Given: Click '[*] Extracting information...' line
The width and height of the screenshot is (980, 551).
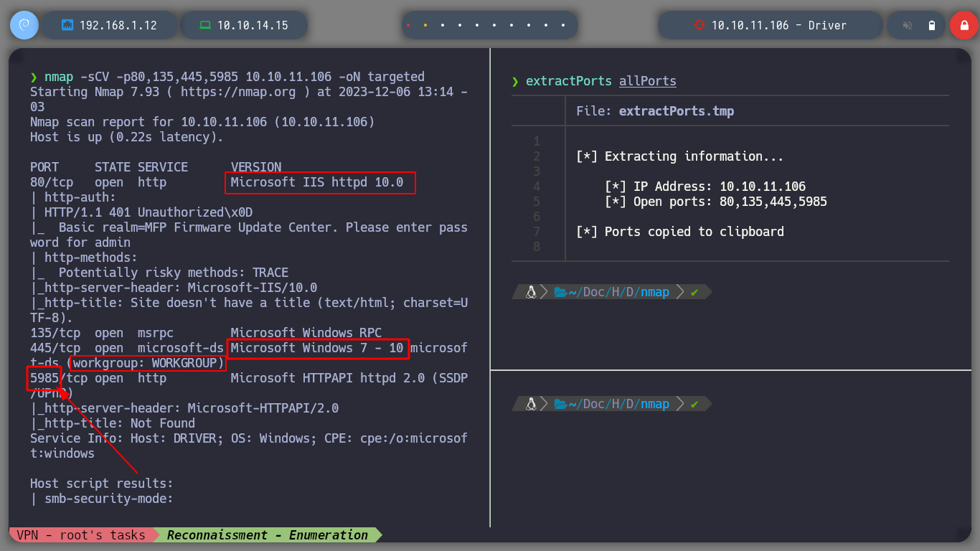Looking at the screenshot, I should click(x=680, y=156).
